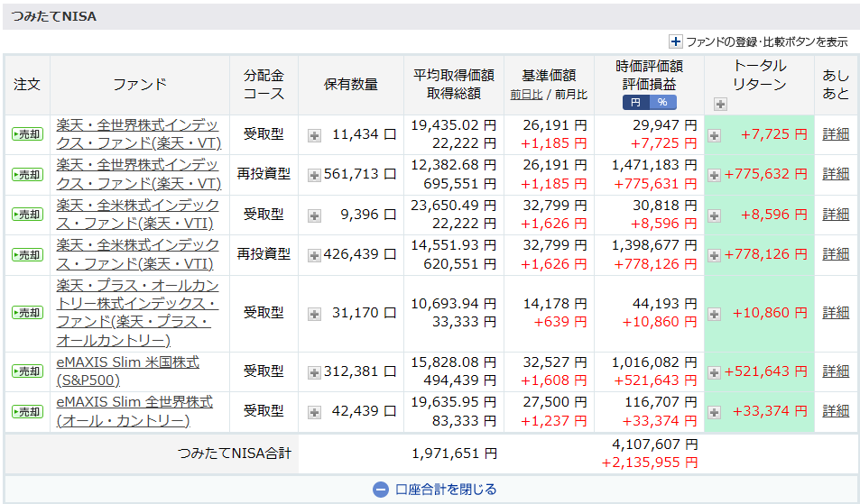The image size is (860, 504).
Task: Open 詳細 link for +778,126 円 row
Action: pos(836,254)
